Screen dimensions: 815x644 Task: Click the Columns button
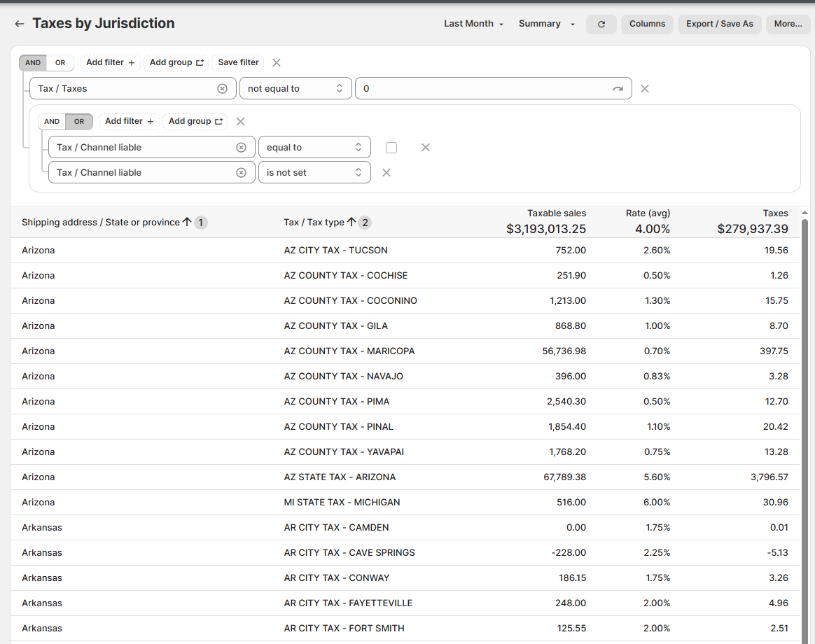[x=647, y=24]
